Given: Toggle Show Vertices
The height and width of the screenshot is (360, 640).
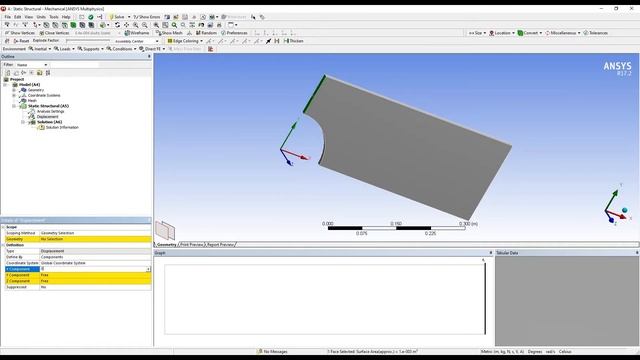Looking at the screenshot, I should coord(20,33).
